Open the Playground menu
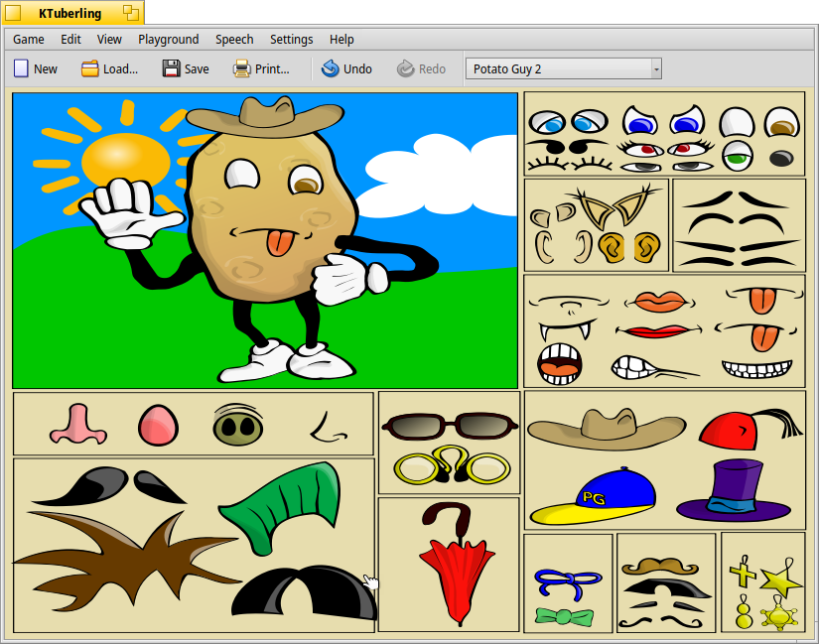819x644 pixels. (168, 39)
